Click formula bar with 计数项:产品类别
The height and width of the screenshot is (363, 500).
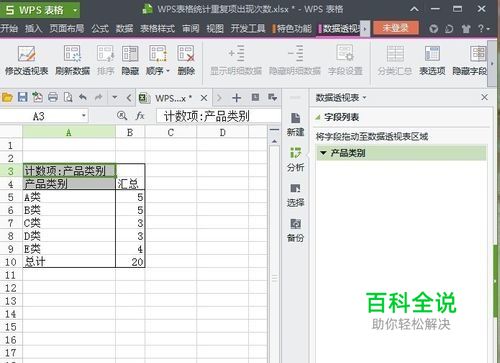[x=219, y=116]
